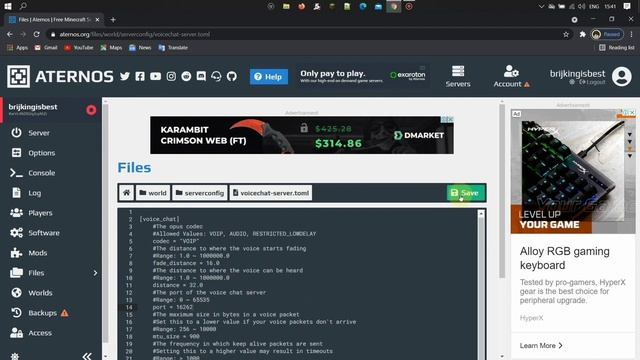
Task: Click voicechat-server.toml breadcrumb
Action: pyautogui.click(x=271, y=193)
